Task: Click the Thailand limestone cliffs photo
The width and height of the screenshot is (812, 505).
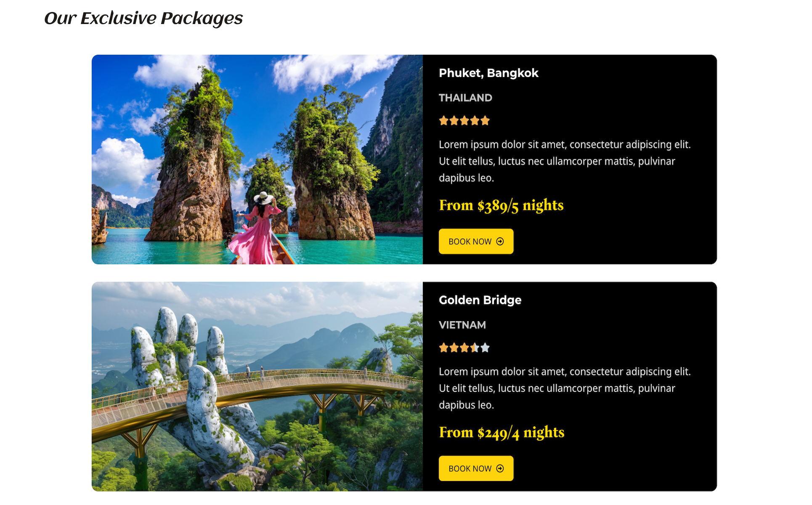Action: (x=257, y=159)
